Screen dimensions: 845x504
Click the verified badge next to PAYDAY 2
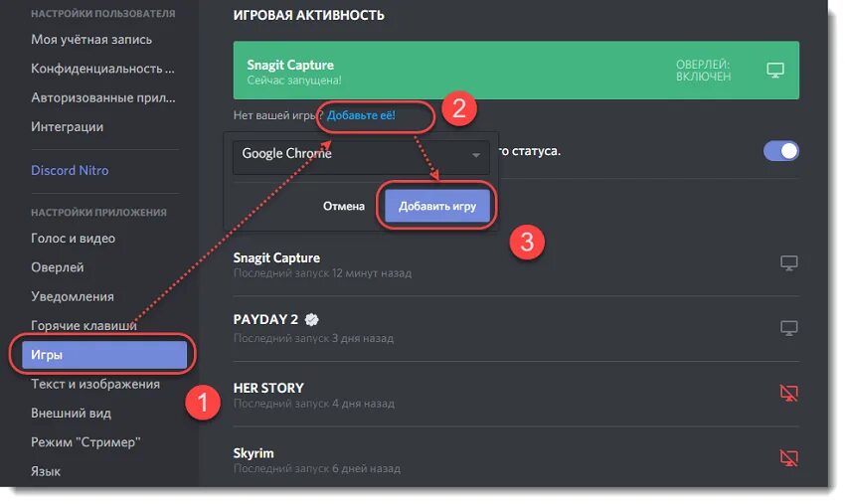tap(311, 320)
